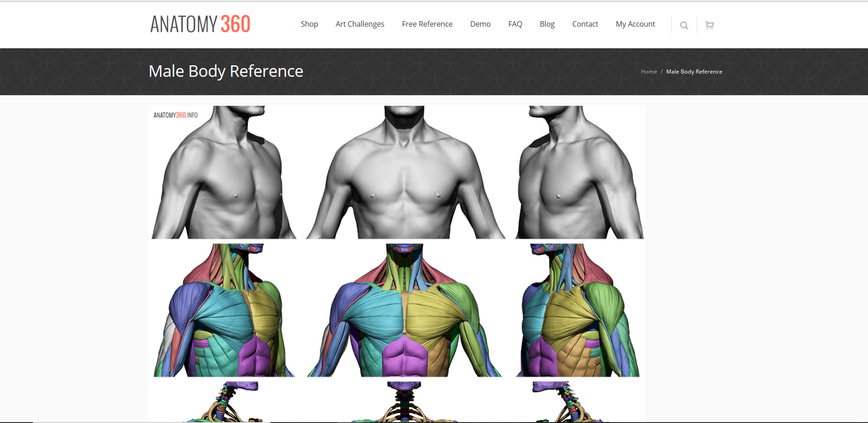
Task: Click the colored muscle front-view torso
Action: [405, 310]
